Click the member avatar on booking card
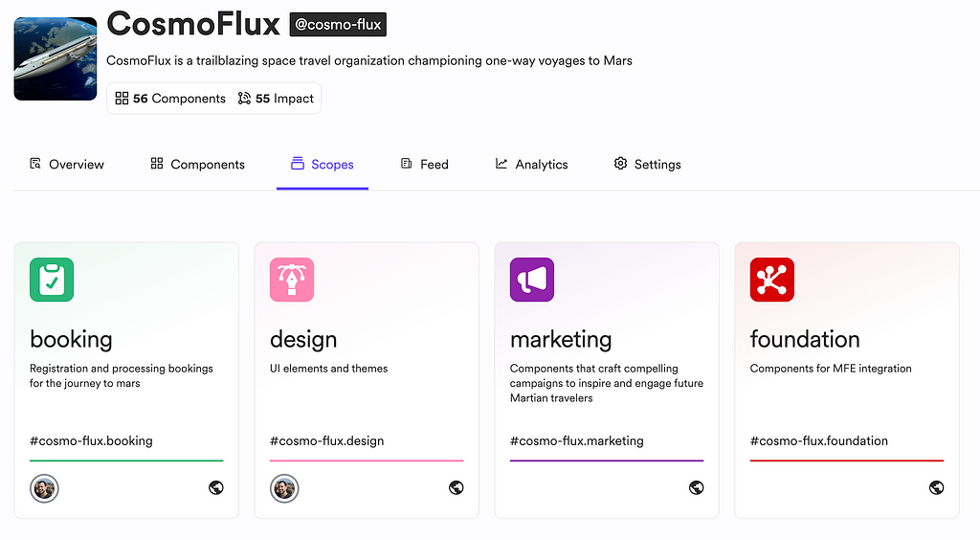 pyautogui.click(x=44, y=488)
